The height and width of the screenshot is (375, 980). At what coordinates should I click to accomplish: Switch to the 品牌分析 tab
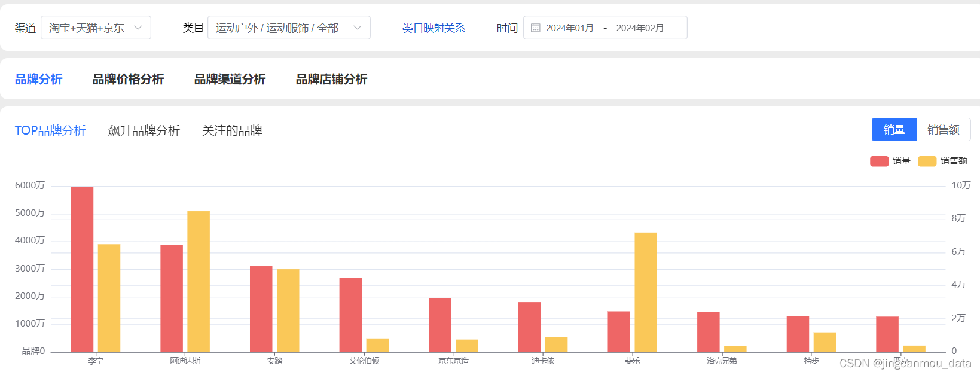pyautogui.click(x=39, y=79)
